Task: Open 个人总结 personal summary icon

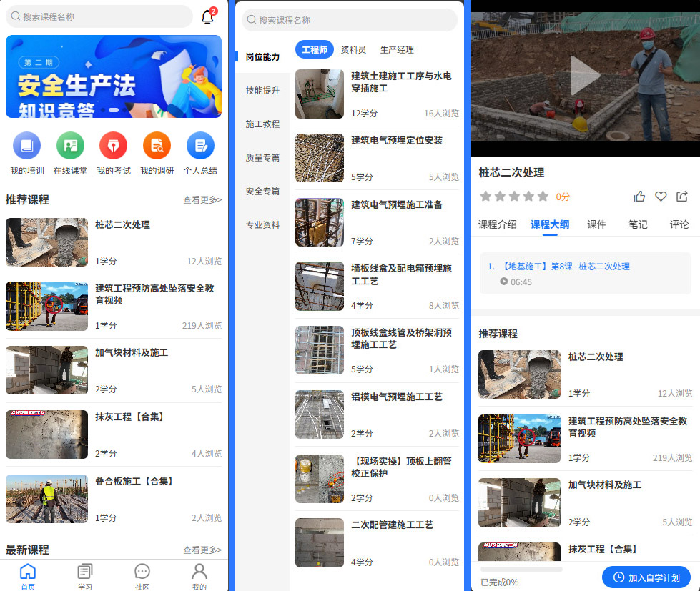Action: (200, 146)
